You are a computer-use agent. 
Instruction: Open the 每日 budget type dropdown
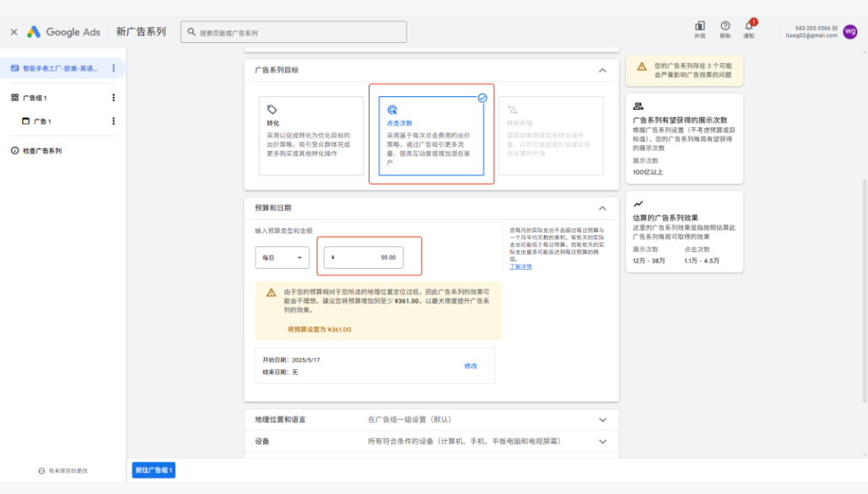pos(282,257)
